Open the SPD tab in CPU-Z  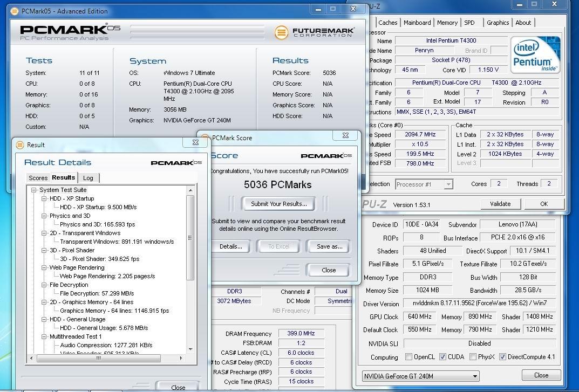click(469, 23)
